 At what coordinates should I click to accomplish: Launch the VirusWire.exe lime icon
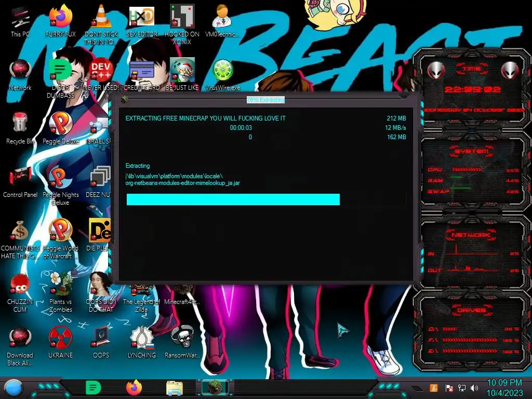222,70
